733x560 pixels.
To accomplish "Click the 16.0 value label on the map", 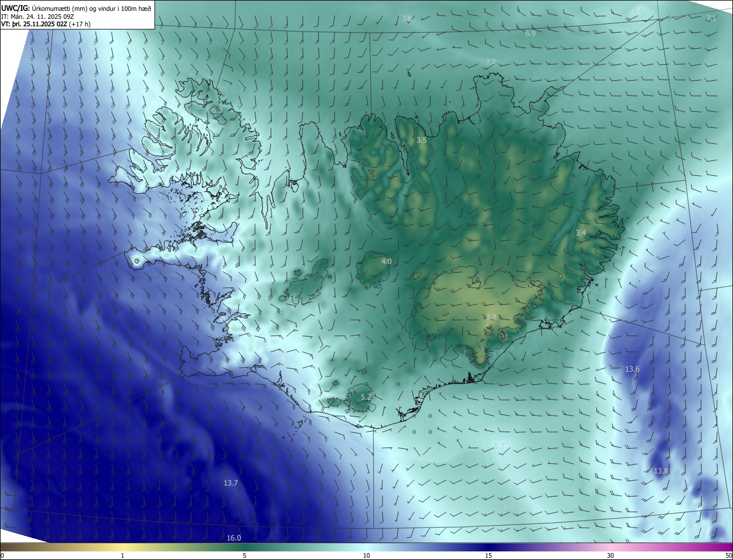I will 234,538.
